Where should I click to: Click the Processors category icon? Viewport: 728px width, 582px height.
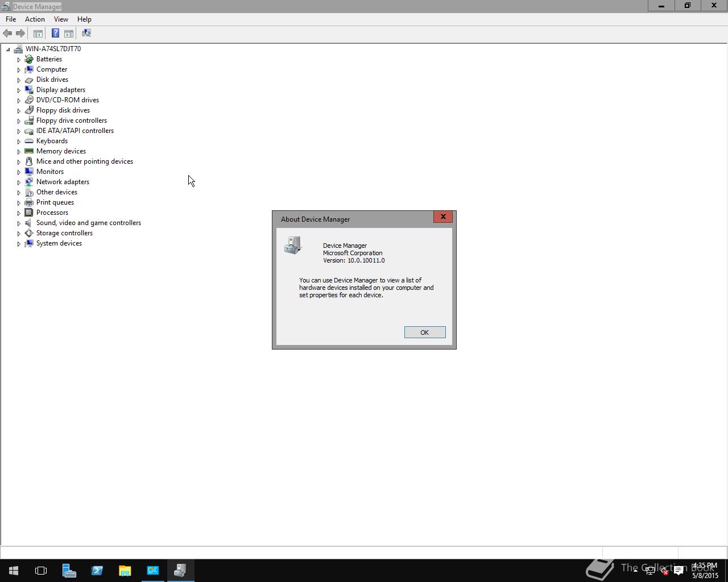(29, 213)
